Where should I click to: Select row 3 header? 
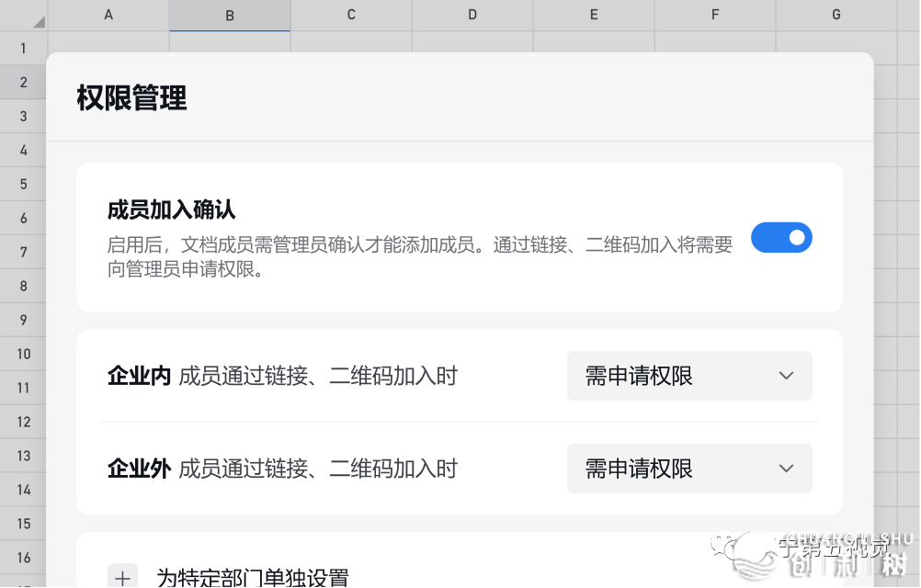tap(24, 116)
